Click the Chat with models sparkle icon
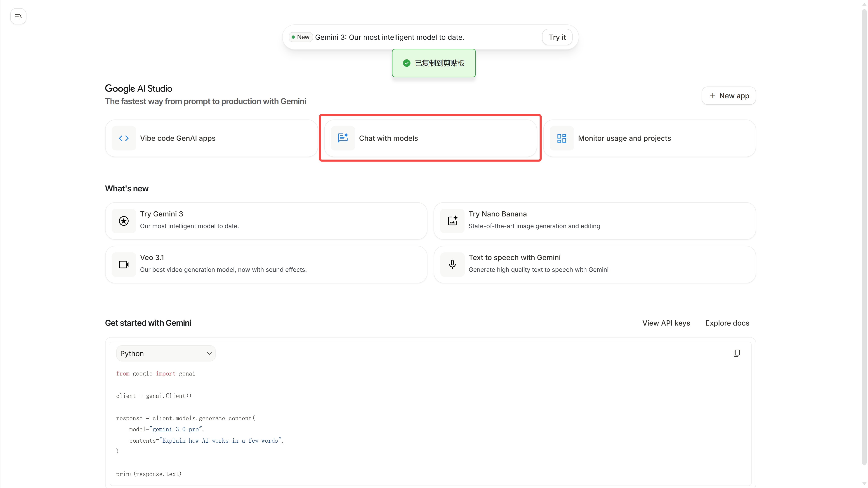Viewport: 868px width, 488px height. (x=343, y=138)
